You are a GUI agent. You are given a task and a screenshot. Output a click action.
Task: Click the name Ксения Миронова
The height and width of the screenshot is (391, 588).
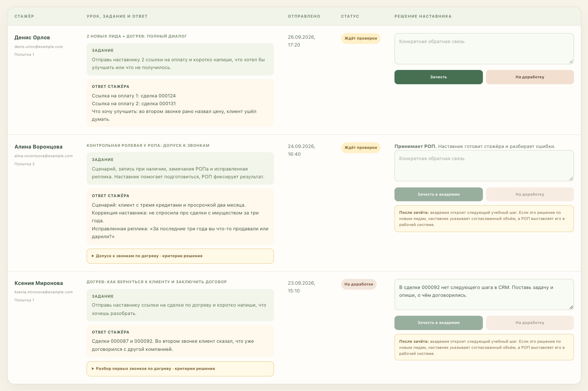point(38,283)
